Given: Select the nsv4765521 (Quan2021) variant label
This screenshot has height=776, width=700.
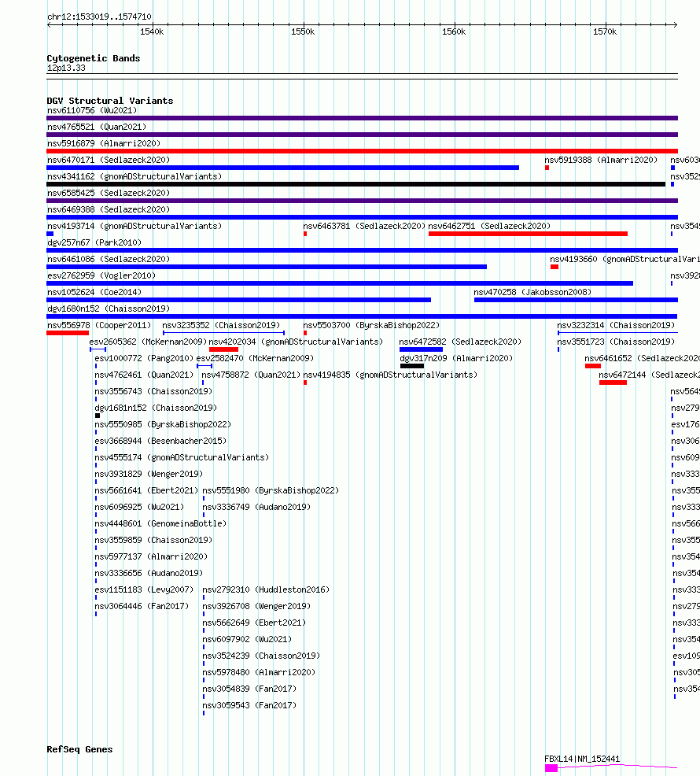Looking at the screenshot, I should 97,127.
